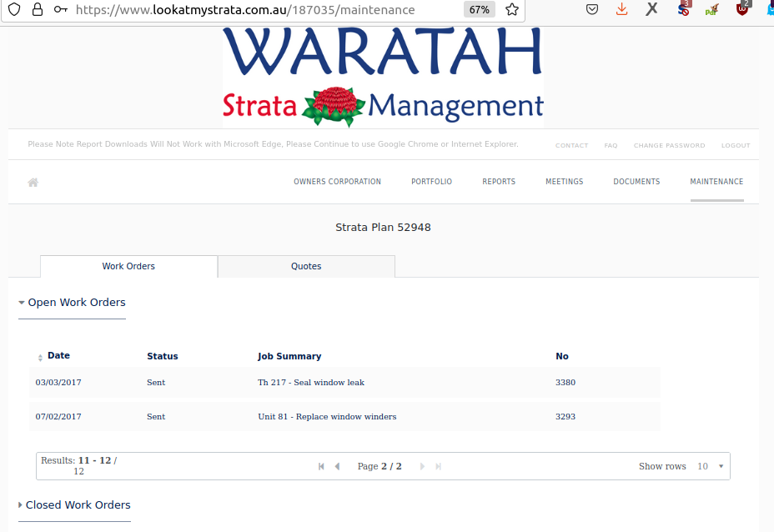
Task: Open the Meetings menu
Action: (564, 182)
